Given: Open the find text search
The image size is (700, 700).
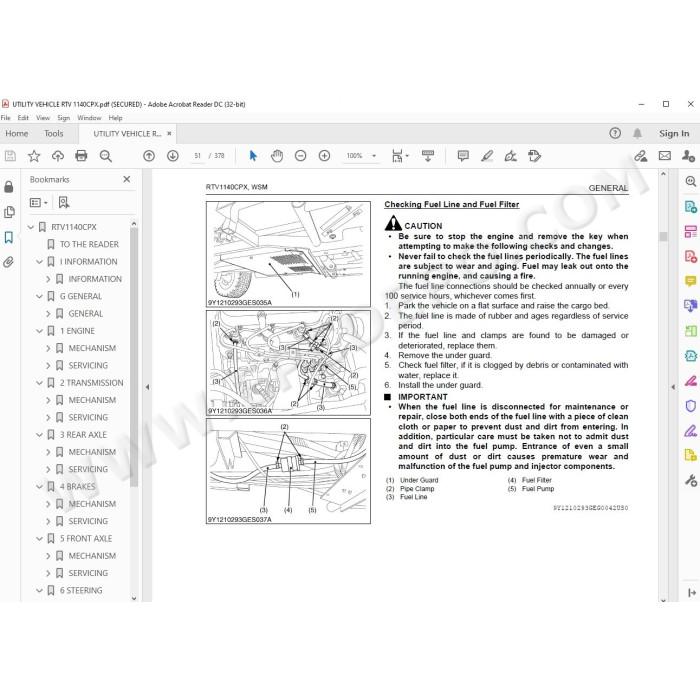Looking at the screenshot, I should (106, 156).
